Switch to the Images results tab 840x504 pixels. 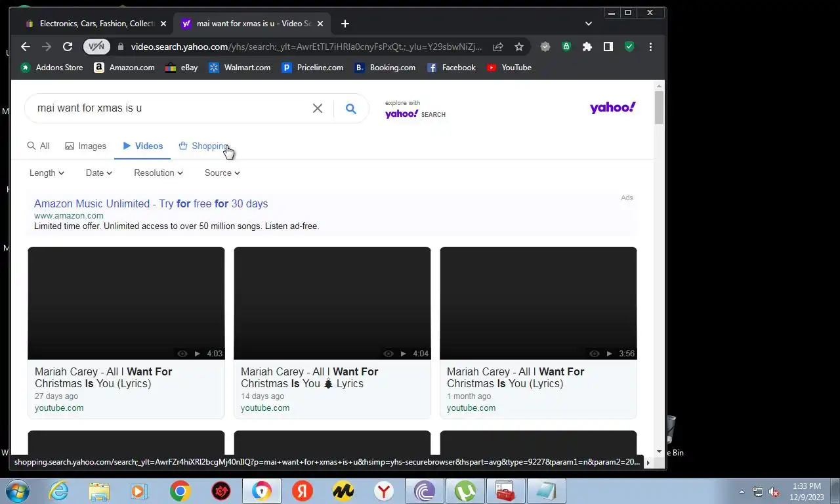(85, 146)
